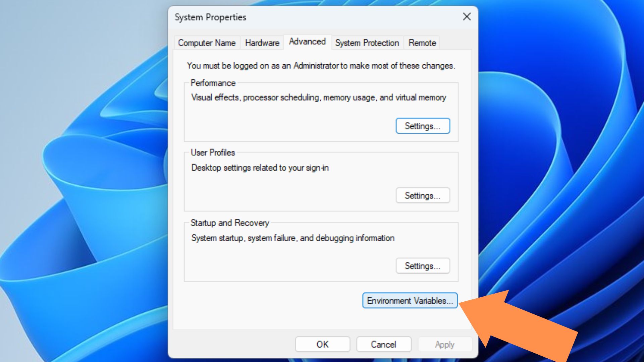The image size is (644, 362).
Task: Expand Performance section settings
Action: point(422,126)
